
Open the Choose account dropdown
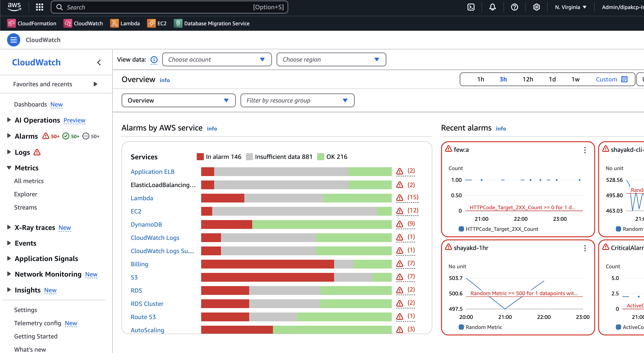pos(217,59)
